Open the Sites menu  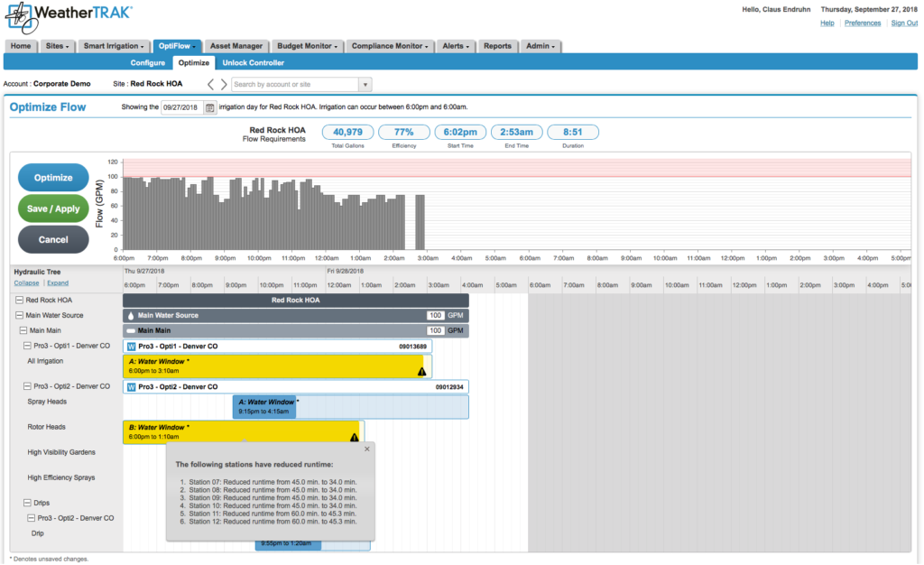pos(57,46)
